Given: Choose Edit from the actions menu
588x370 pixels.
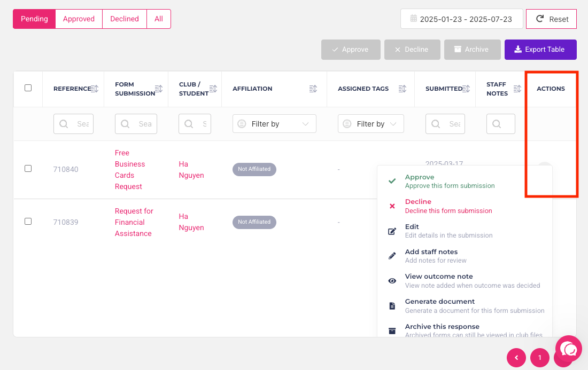Looking at the screenshot, I should (x=465, y=231).
